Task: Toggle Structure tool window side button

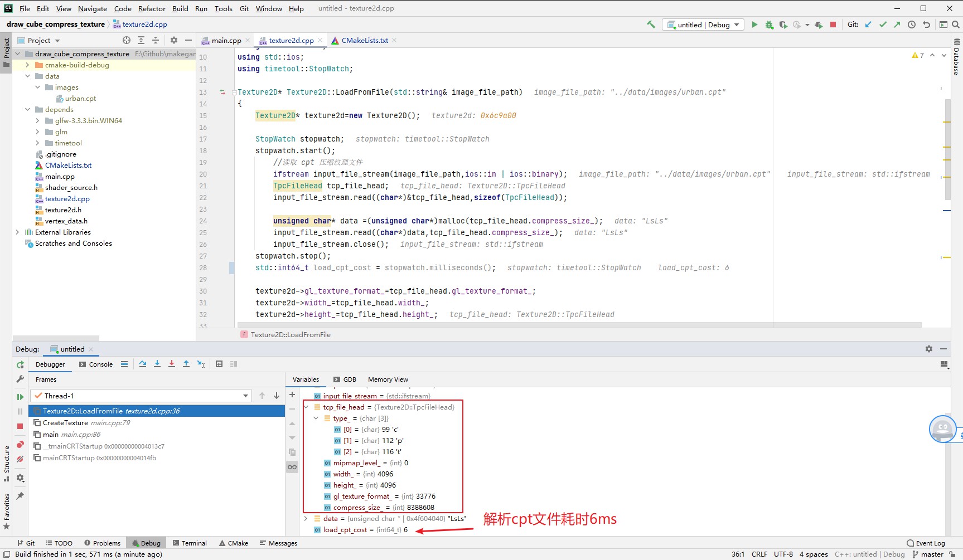Action: click(x=6, y=464)
